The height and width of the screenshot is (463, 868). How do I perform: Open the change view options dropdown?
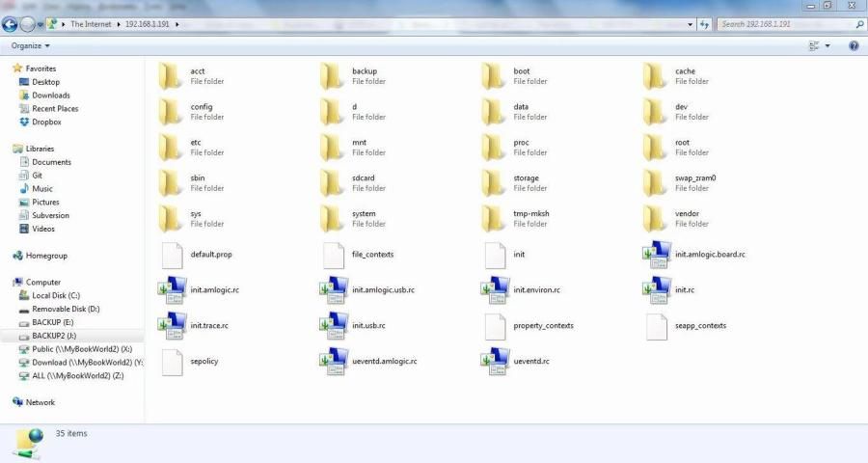pyautogui.click(x=827, y=45)
